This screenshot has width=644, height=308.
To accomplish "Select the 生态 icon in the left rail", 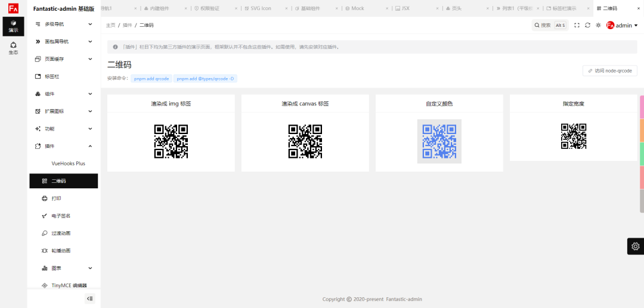I will (x=13, y=48).
